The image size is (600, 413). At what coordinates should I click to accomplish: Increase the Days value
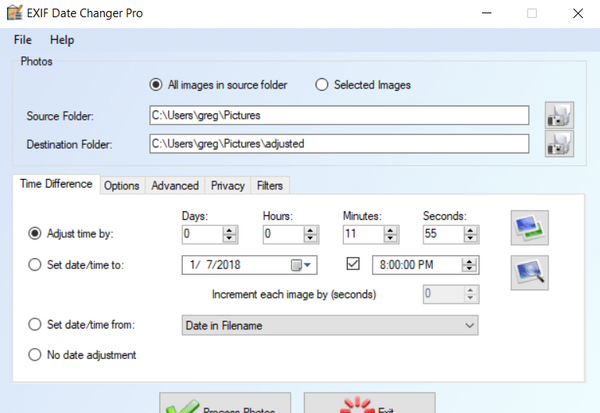click(229, 230)
